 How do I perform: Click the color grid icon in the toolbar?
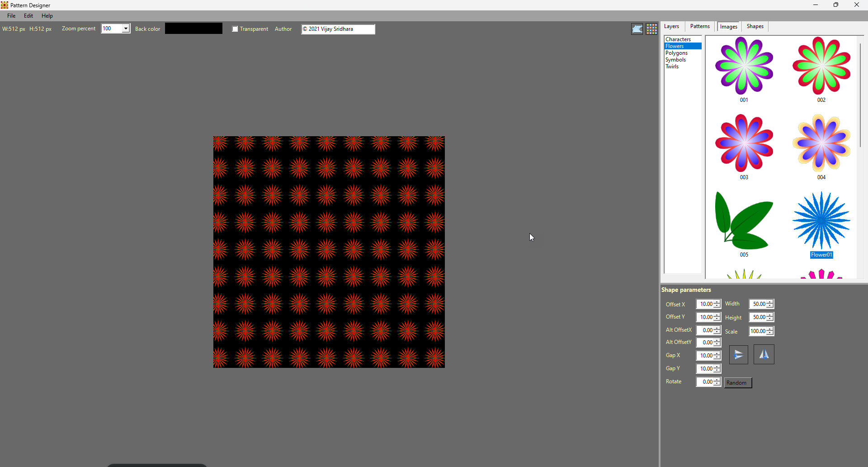[652, 29]
